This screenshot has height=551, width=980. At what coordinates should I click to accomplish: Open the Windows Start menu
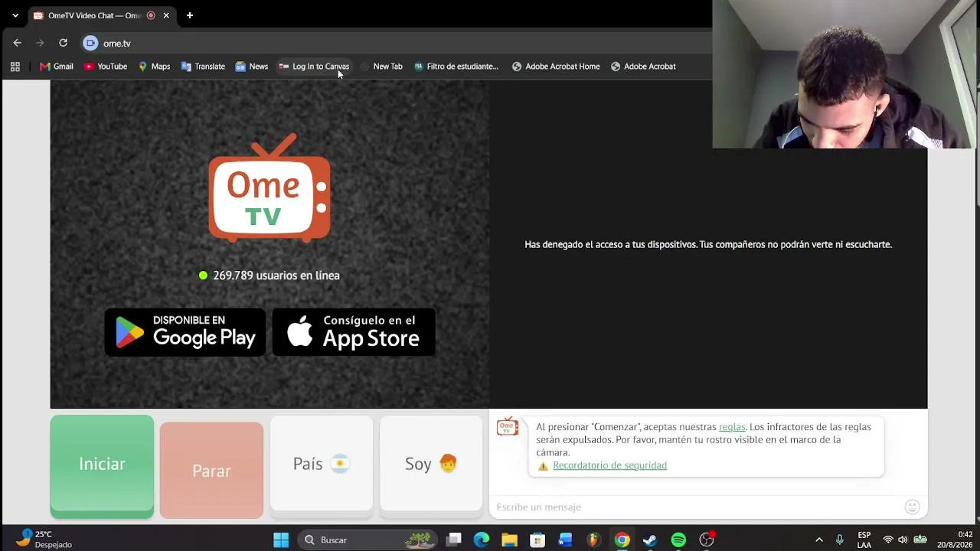pyautogui.click(x=281, y=540)
